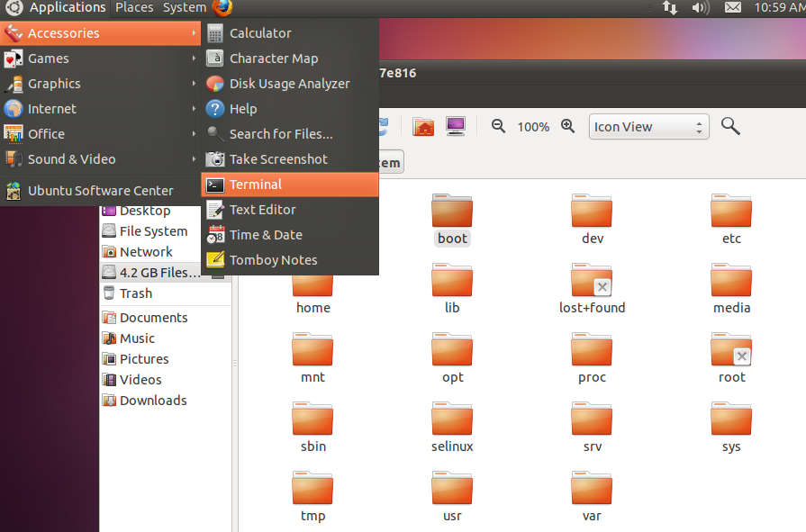This screenshot has height=532, width=806.
Task: Select the lib folder icon
Action: pos(452,280)
